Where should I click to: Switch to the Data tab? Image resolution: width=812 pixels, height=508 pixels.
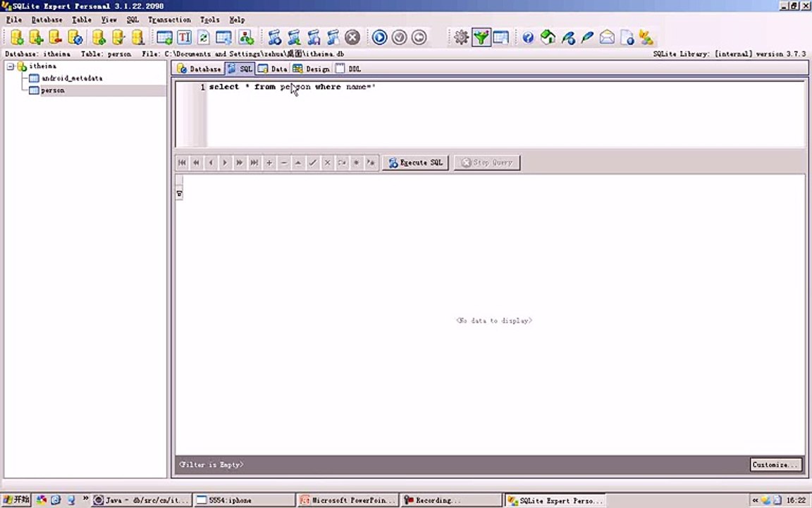(272, 68)
